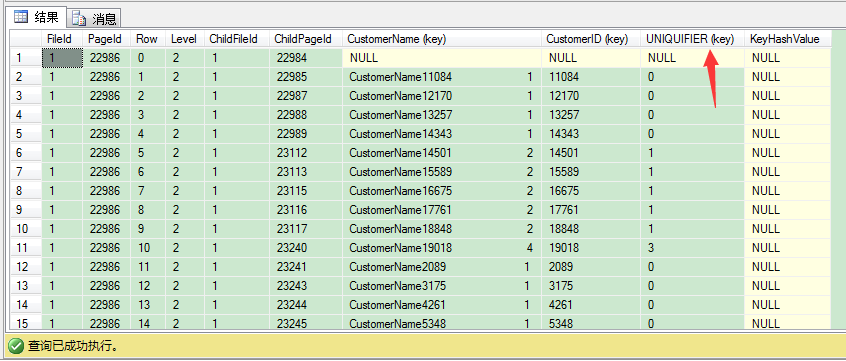Click the NULL UNIQUIFIER cell in row 1
846x361 pixels.
click(x=692, y=58)
